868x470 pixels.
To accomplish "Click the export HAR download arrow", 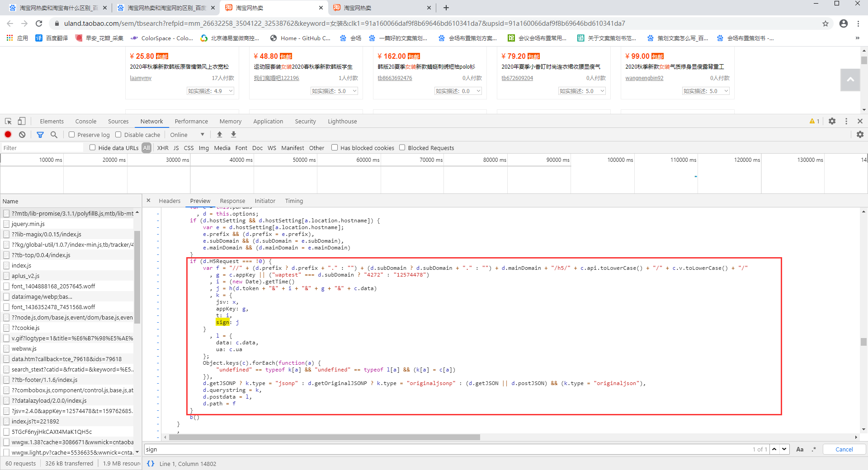I will (x=234, y=134).
